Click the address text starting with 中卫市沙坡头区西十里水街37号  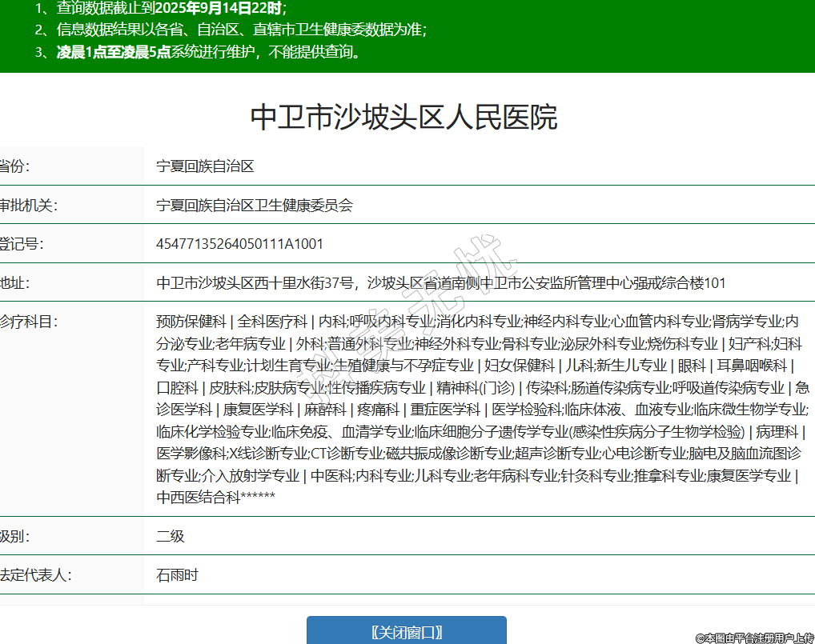[440, 282]
